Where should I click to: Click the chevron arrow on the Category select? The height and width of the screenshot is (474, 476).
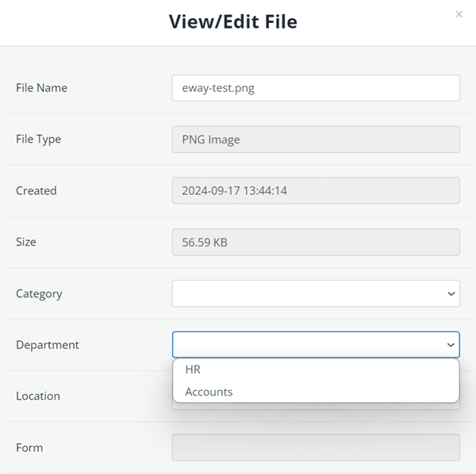coord(451,294)
